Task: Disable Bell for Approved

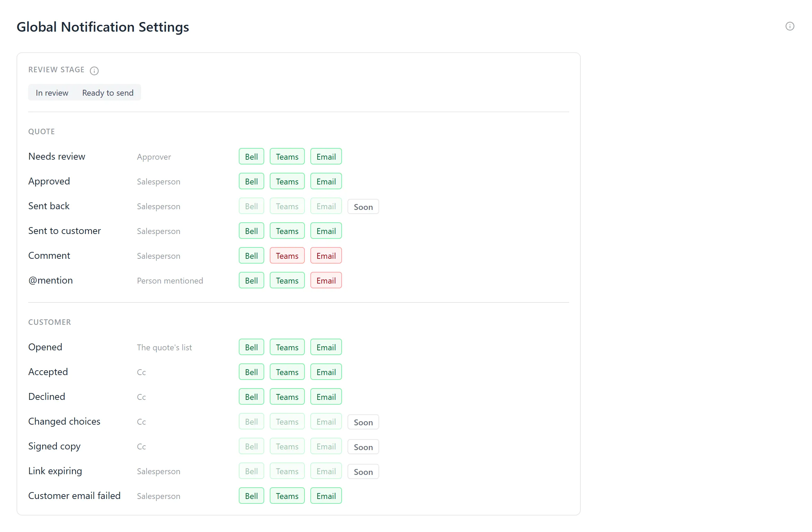Action: (x=252, y=181)
